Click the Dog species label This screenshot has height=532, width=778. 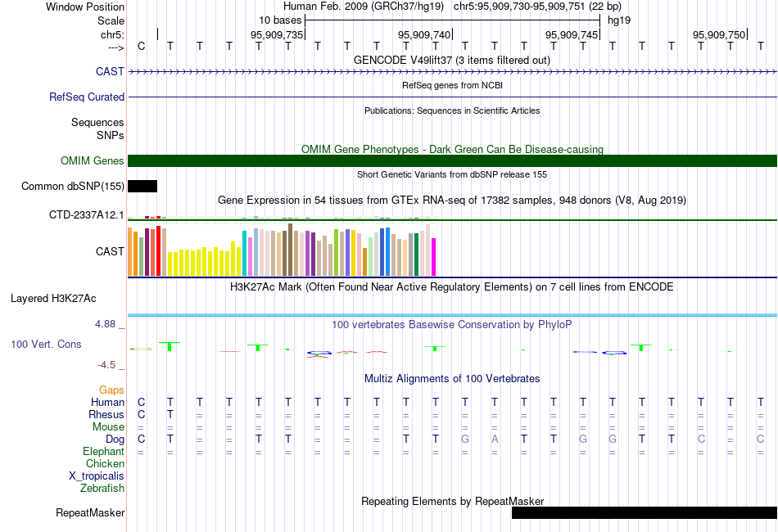pos(115,440)
